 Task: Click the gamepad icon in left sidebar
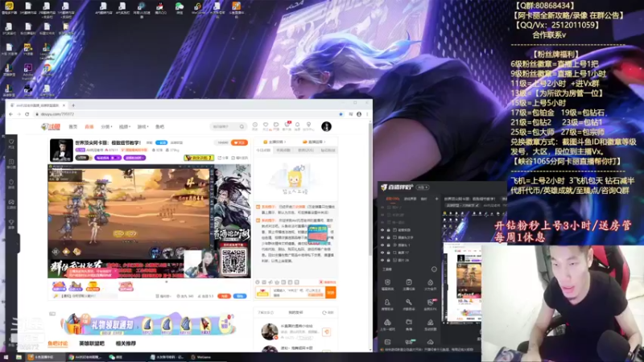point(11,204)
